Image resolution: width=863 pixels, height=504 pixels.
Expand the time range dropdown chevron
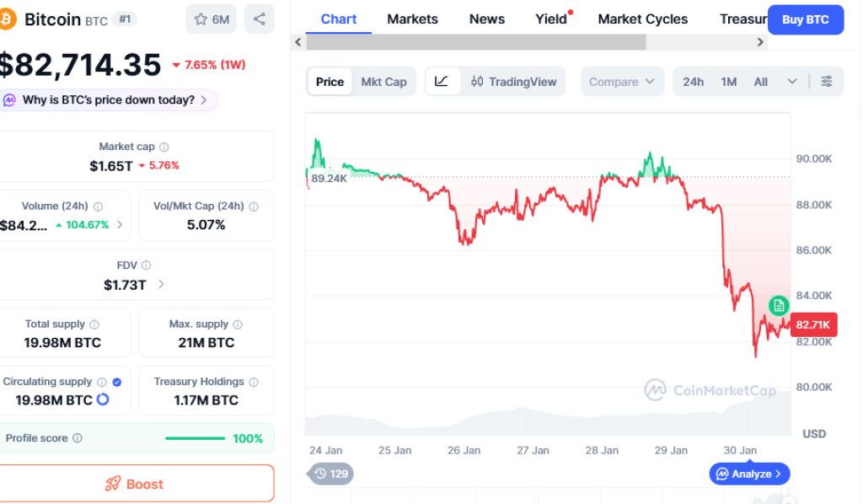(792, 82)
